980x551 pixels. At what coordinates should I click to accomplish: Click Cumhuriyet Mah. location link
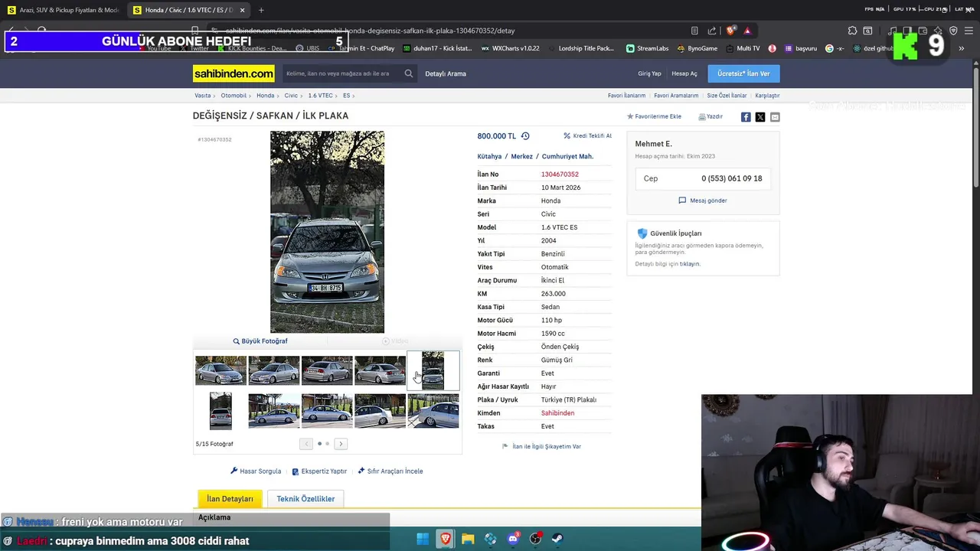567,156
